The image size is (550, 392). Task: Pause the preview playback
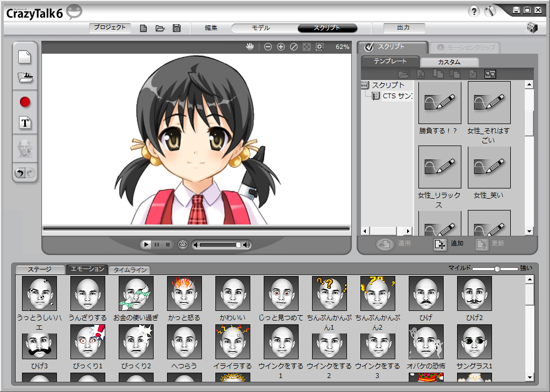(157, 244)
